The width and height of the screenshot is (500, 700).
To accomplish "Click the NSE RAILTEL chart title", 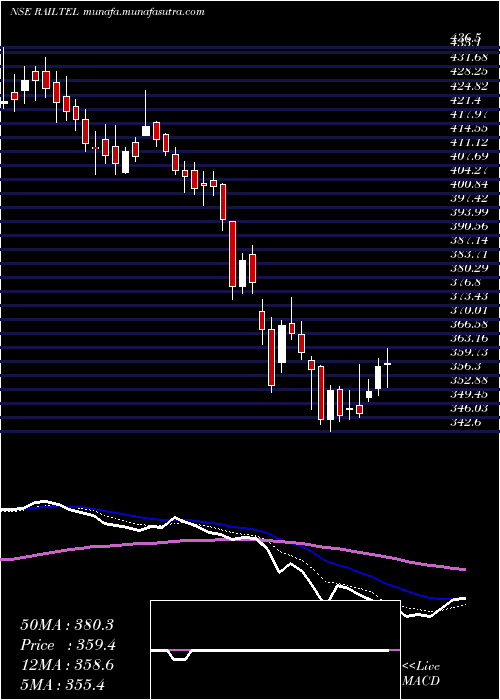I will point(106,12).
